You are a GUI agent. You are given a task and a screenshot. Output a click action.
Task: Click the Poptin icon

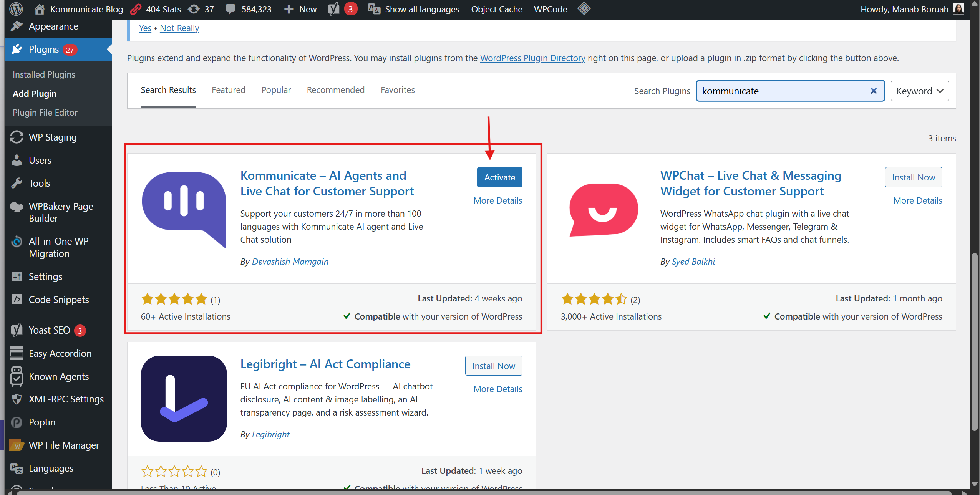point(17,422)
